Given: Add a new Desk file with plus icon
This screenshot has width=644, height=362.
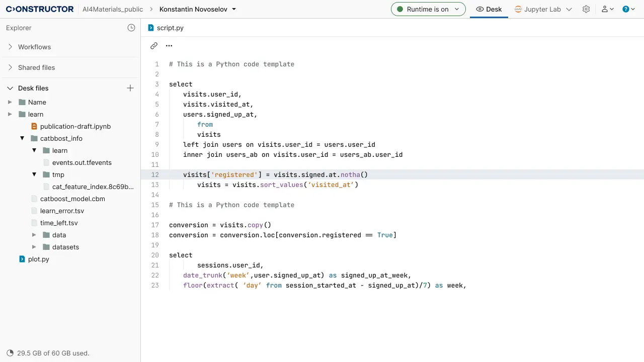Looking at the screenshot, I should 130,88.
